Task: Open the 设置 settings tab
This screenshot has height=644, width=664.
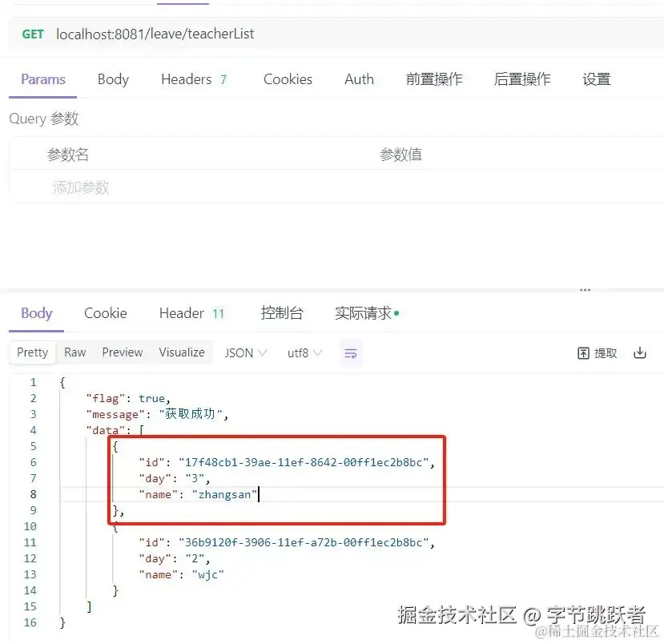Action: click(596, 78)
